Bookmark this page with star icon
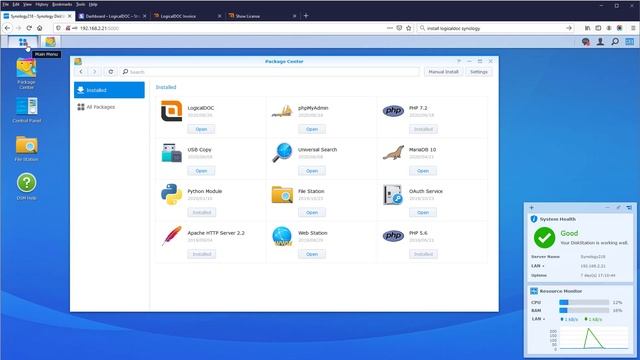This screenshot has height=360, width=640. click(x=409, y=28)
